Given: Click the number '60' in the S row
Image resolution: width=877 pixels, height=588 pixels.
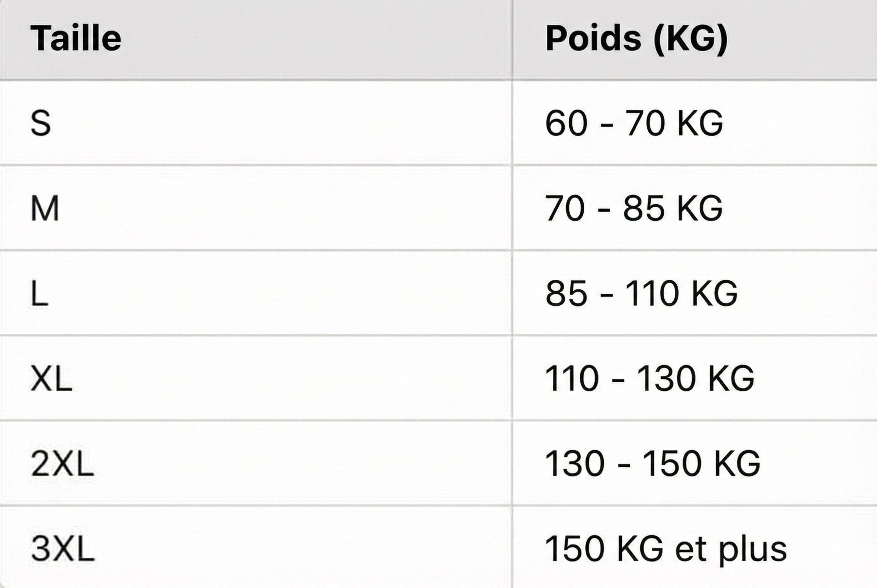Looking at the screenshot, I should click(566, 123).
